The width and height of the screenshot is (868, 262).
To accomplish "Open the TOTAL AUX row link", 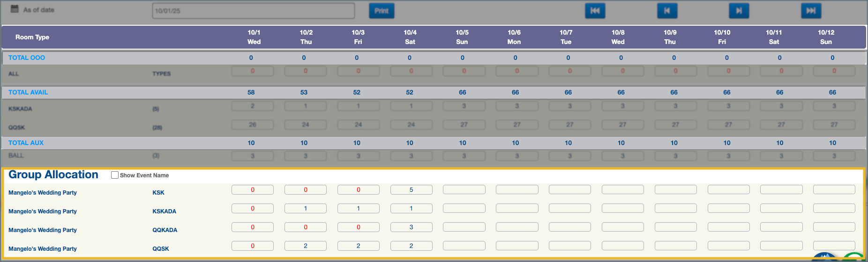I will pos(26,143).
